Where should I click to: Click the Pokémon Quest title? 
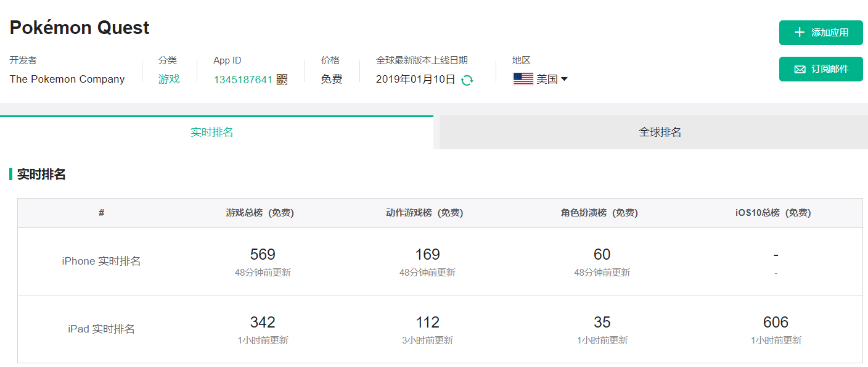tap(80, 28)
